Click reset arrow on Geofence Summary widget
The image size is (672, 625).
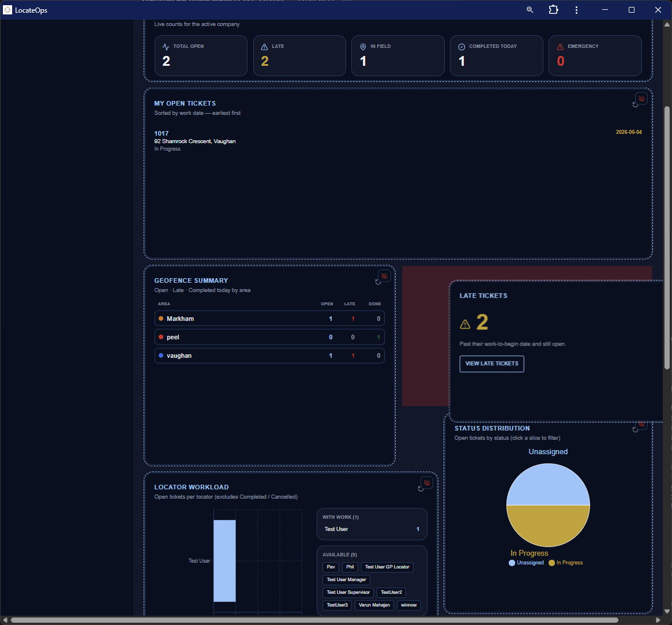[x=378, y=282]
